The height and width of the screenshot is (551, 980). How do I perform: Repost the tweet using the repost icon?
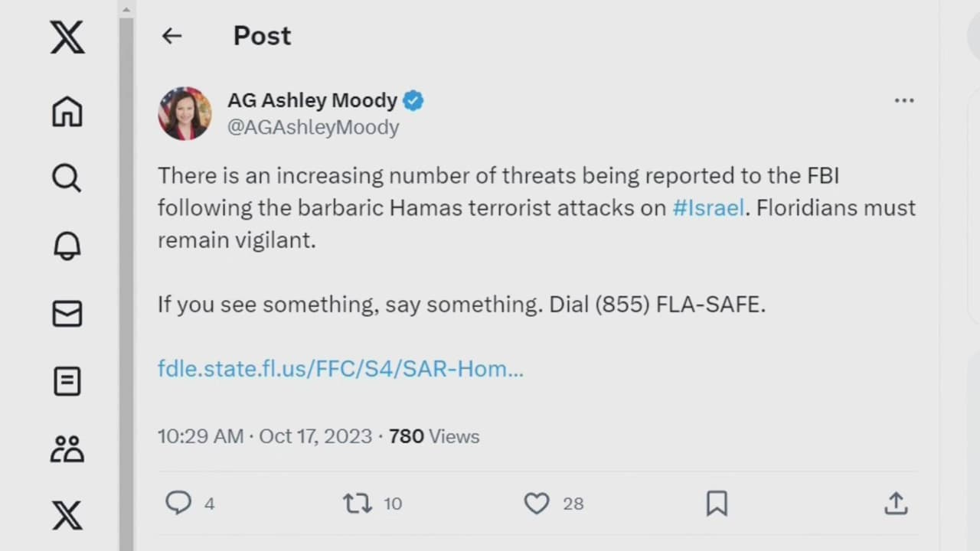[x=358, y=504]
